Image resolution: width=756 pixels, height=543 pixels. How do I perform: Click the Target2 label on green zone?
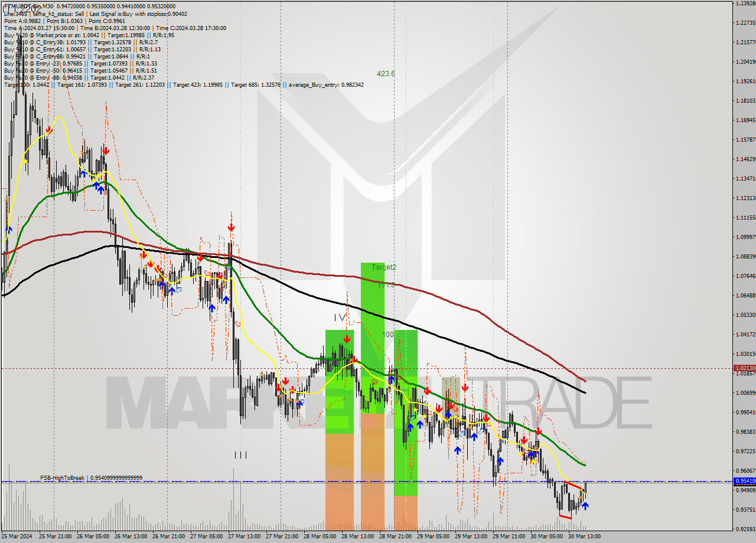[384, 267]
